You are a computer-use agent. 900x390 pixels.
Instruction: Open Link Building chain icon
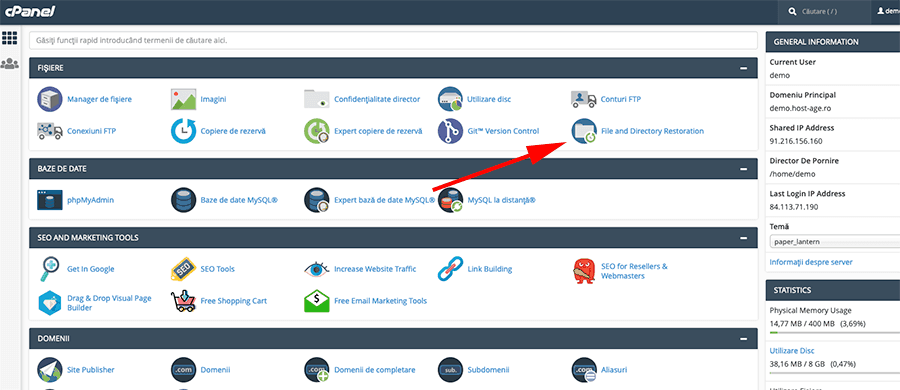pos(451,269)
